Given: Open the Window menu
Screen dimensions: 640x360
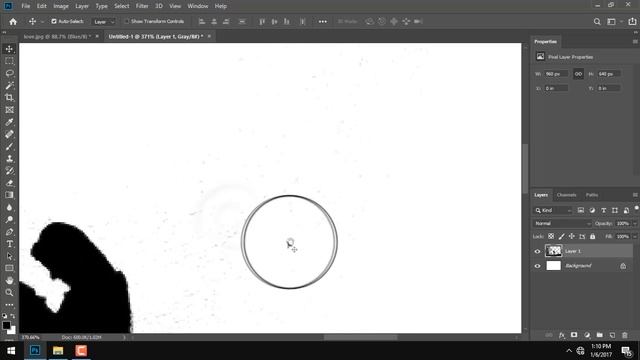Looking at the screenshot, I should pos(198,6).
